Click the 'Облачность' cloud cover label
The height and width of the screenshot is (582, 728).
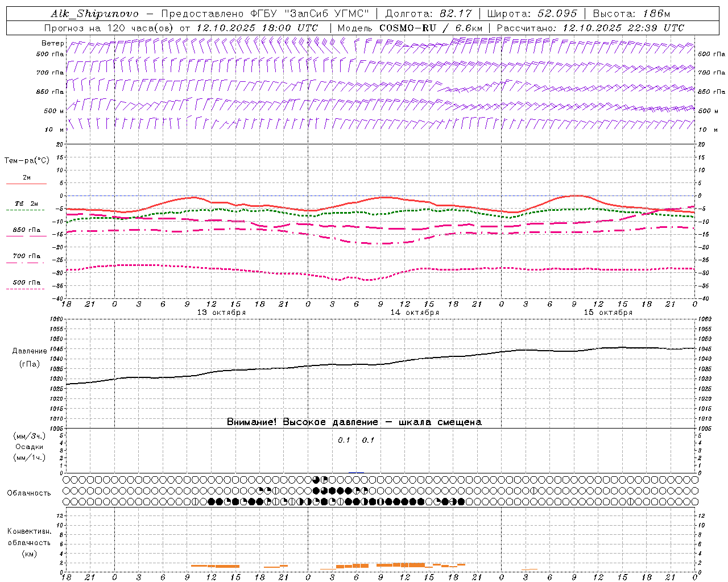tap(29, 493)
